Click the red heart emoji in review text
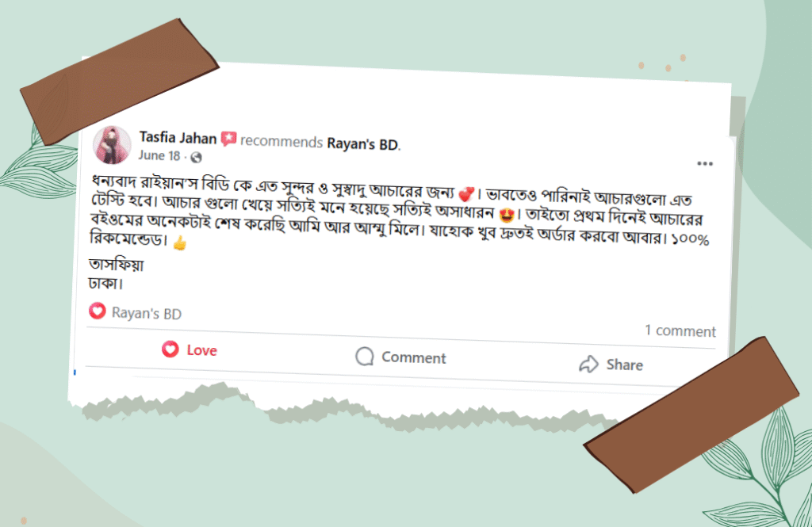The height and width of the screenshot is (527, 812). click(466, 194)
